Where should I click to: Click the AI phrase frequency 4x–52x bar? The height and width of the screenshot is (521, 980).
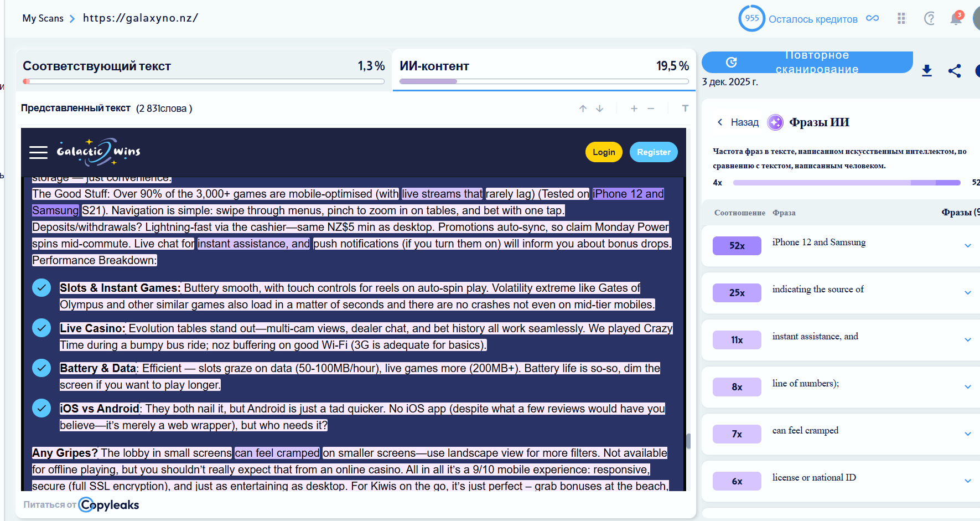pos(847,183)
